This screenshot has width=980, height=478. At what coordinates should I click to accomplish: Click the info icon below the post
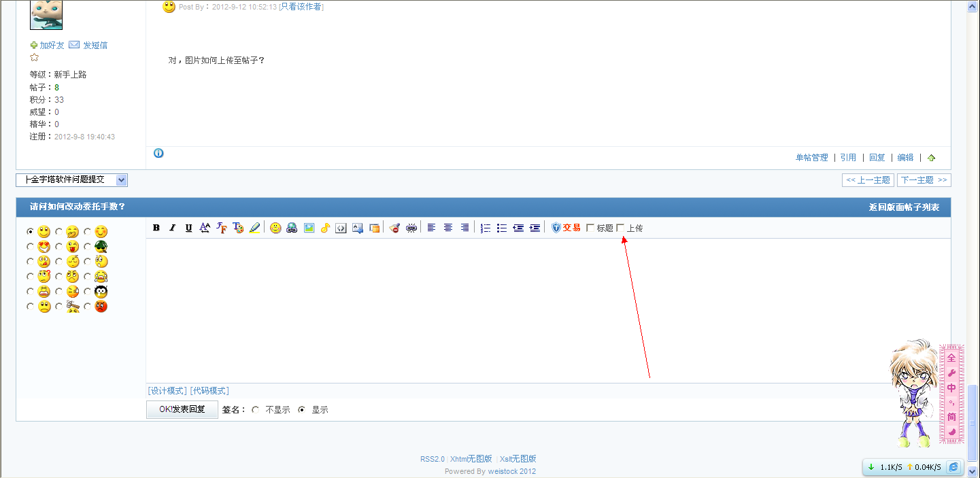tap(158, 153)
